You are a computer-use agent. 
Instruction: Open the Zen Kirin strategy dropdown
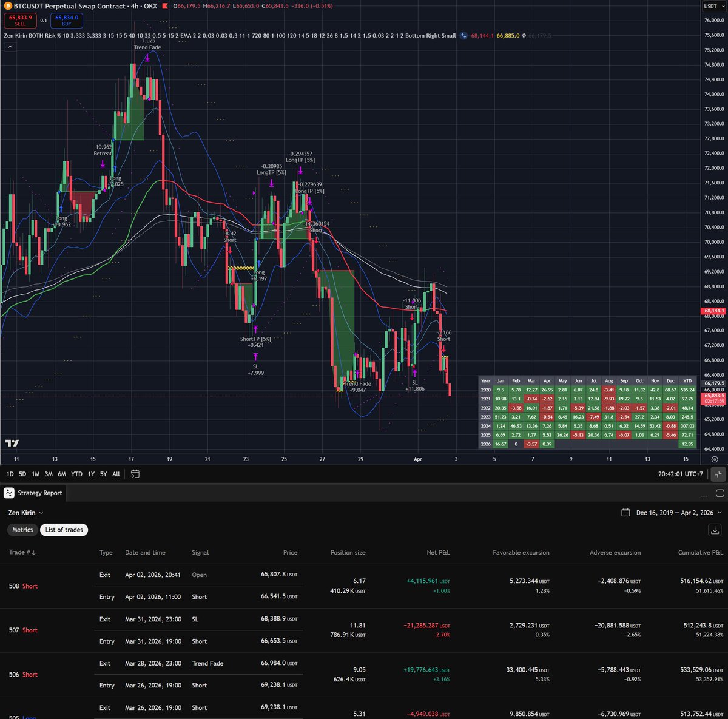pyautogui.click(x=25, y=513)
